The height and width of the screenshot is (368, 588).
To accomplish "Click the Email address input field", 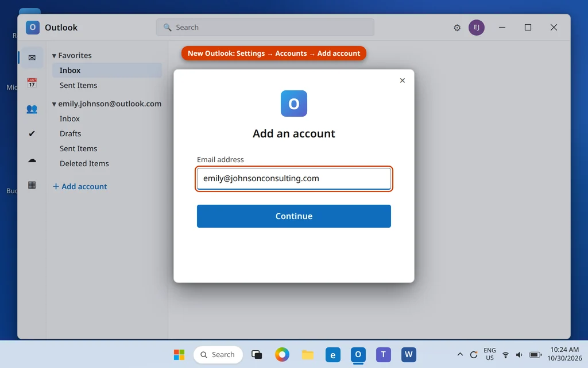I will coord(293,178).
